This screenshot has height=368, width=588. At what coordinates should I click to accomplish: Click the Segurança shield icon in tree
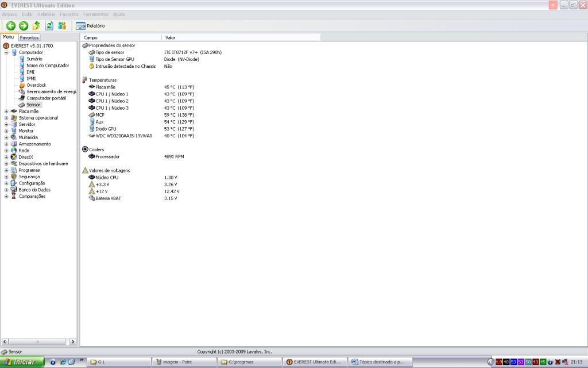coord(14,177)
